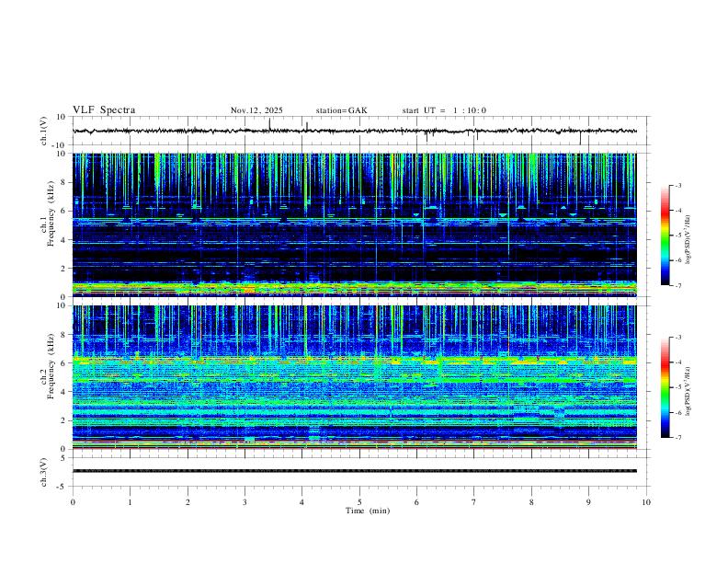Click the time axis tick label "9"
Viewport: 728px width, 563px height.
coord(588,502)
